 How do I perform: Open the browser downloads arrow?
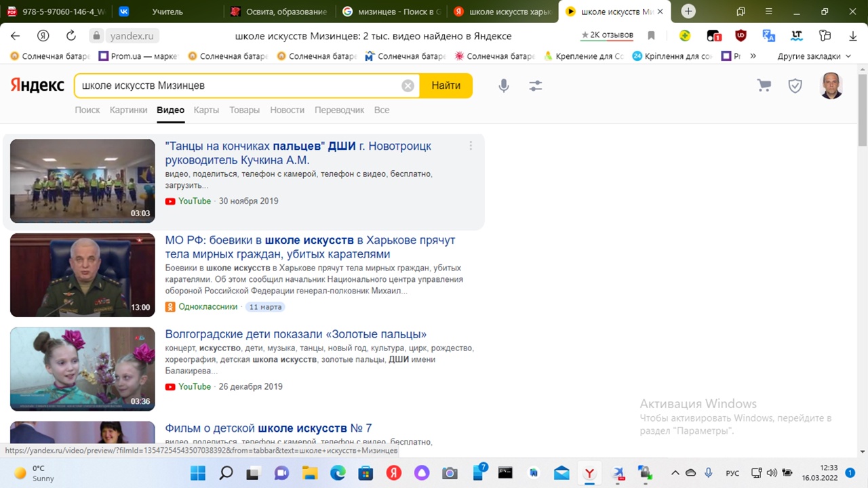pyautogui.click(x=852, y=36)
